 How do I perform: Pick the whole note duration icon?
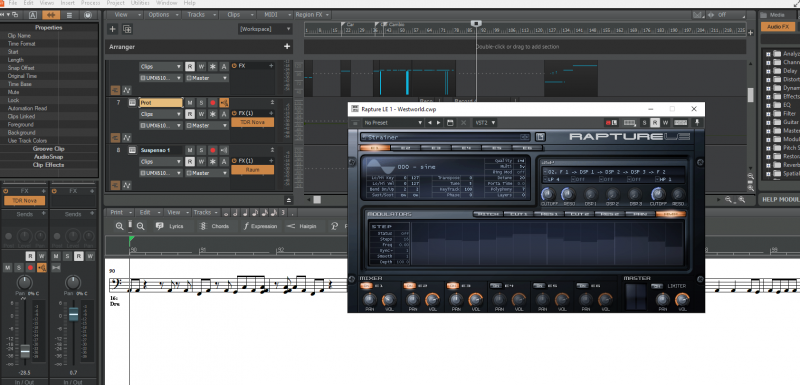pyautogui.click(x=227, y=213)
